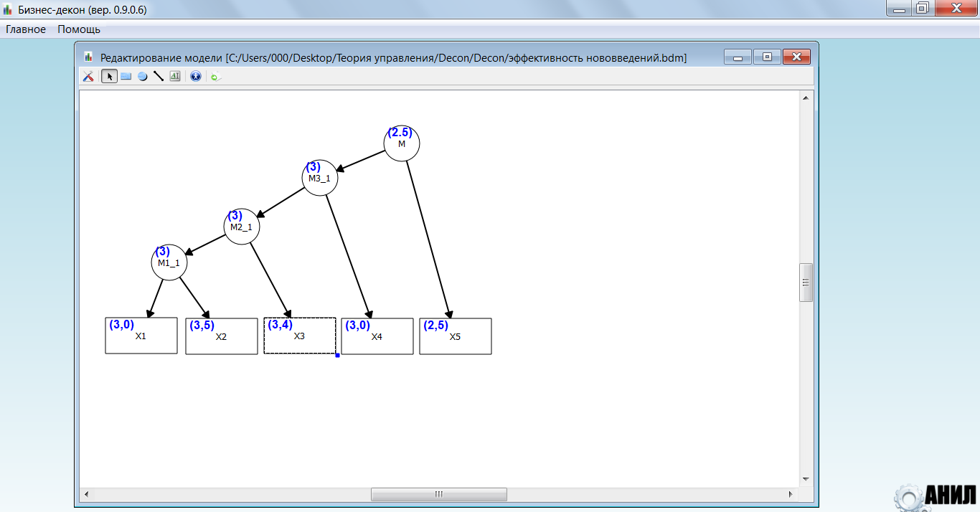Select rectangle node X1
This screenshot has width=980, height=512.
pyautogui.click(x=141, y=336)
